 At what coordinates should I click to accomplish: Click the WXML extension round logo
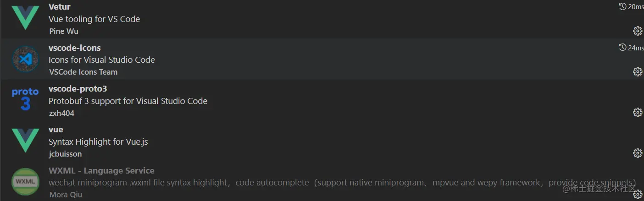25,181
